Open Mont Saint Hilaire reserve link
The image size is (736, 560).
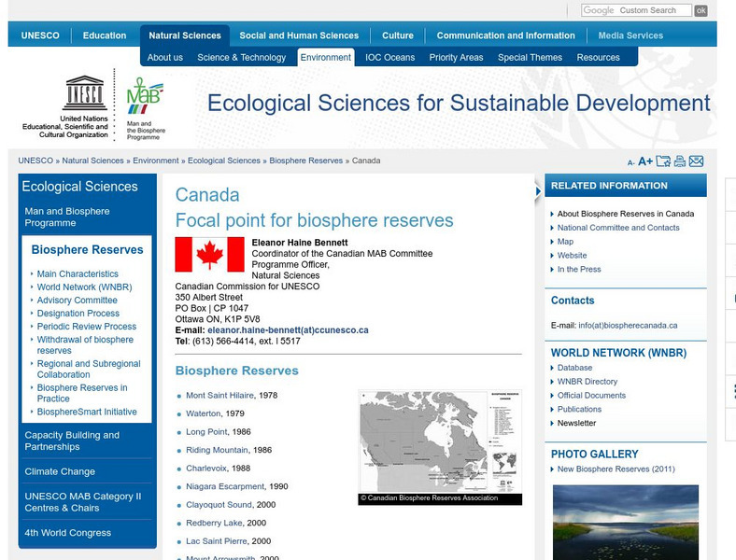219,396
